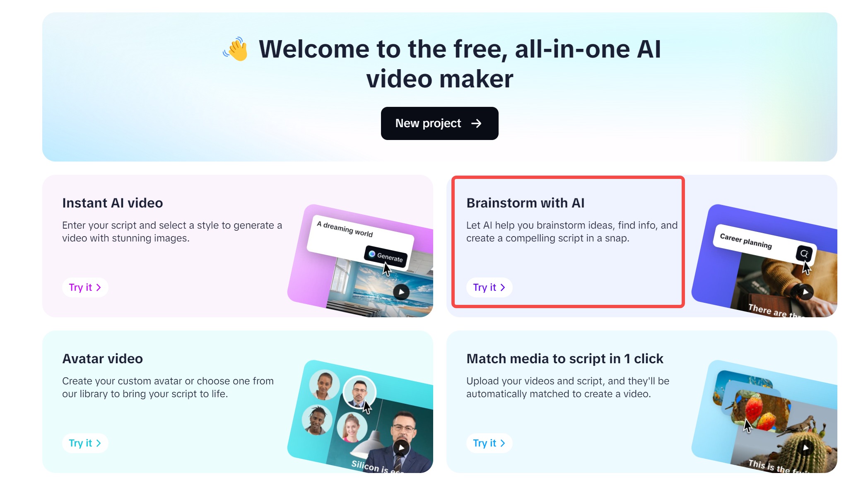Play the Match media preview clip
The width and height of the screenshot is (868, 502).
tap(805, 448)
